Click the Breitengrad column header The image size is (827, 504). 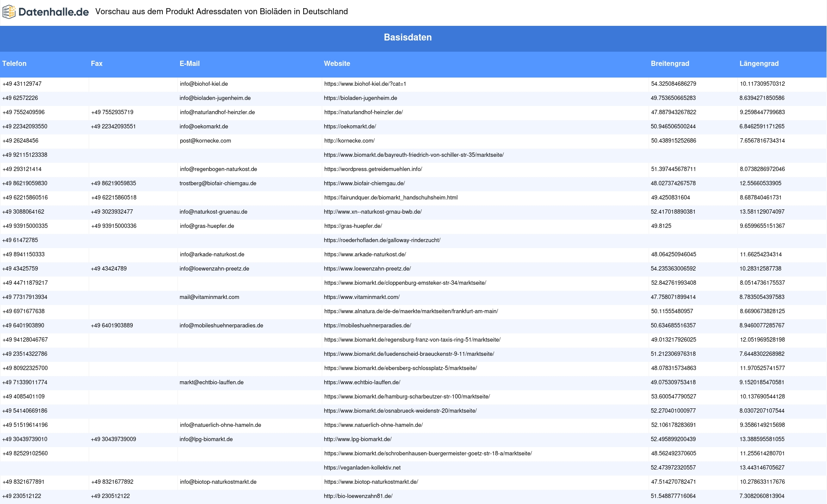tap(670, 63)
